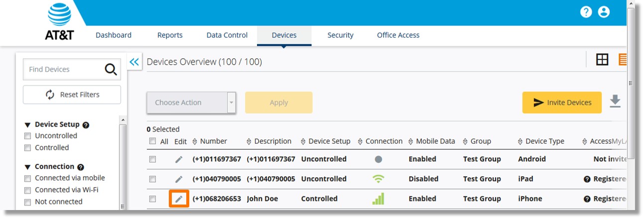Click the AT&T logo

tap(59, 21)
